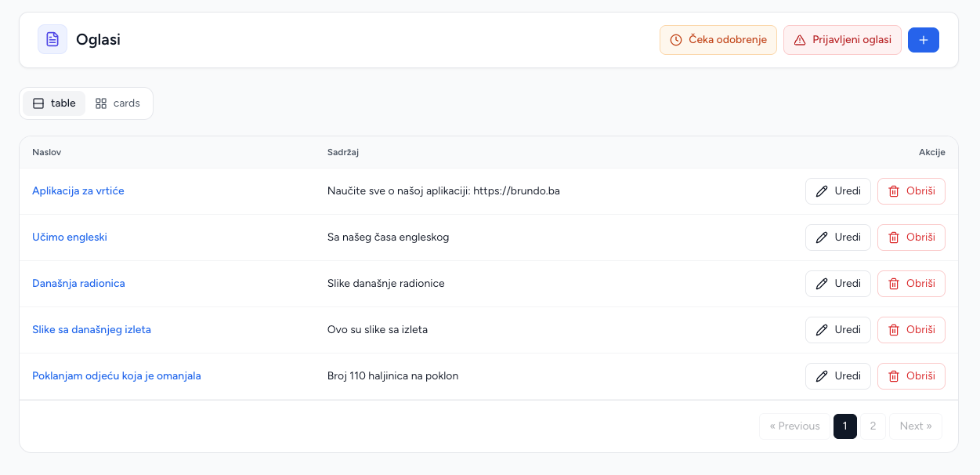The height and width of the screenshot is (475, 980).
Task: Click text 'Slike današnje radionice'
Action: pos(386,284)
